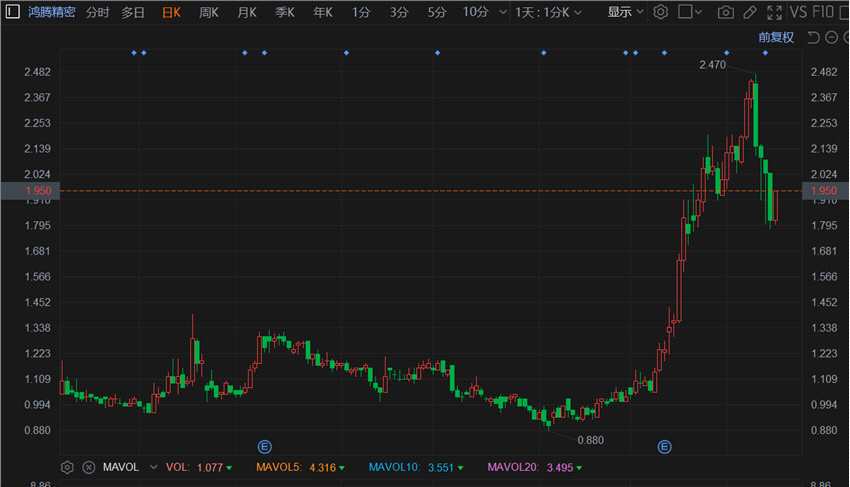Select the drawing pencil tool

point(750,12)
